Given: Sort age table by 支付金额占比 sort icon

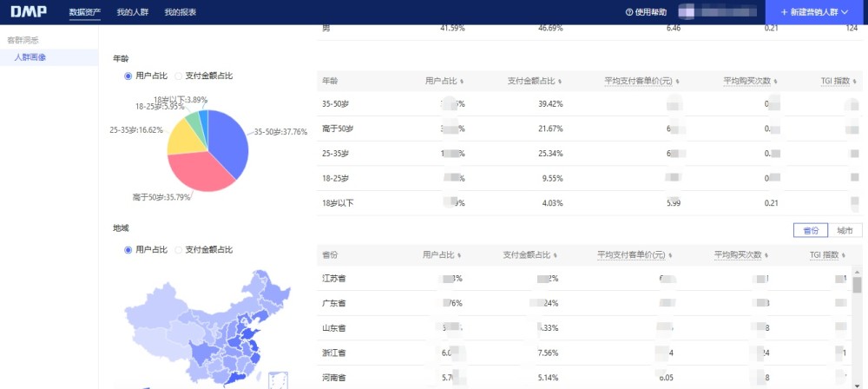Looking at the screenshot, I should 559,81.
